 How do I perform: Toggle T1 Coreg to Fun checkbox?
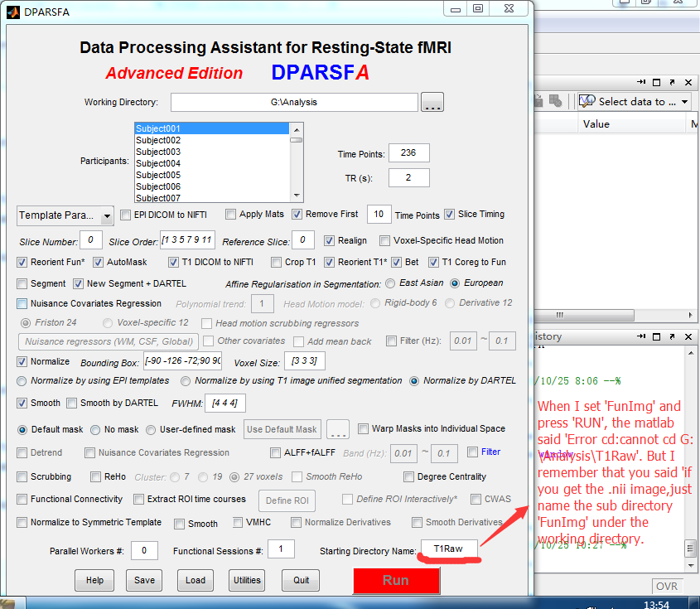(433, 262)
